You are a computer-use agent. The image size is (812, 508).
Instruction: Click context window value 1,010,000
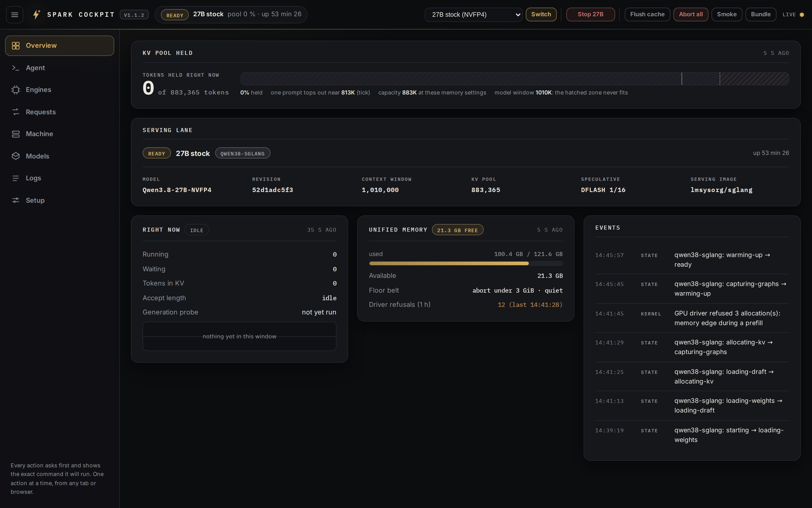(x=380, y=190)
